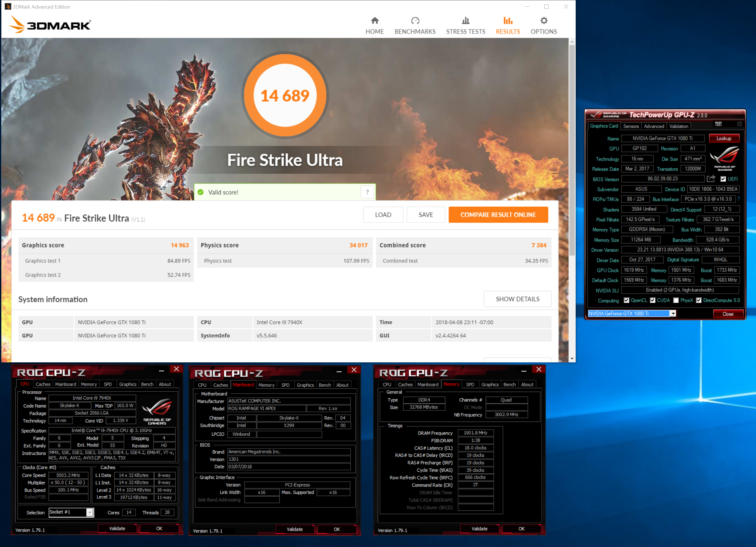The image size is (756, 547).
Task: Open Bench tab in the Mainboard CPU-Z window
Action: 325,385
